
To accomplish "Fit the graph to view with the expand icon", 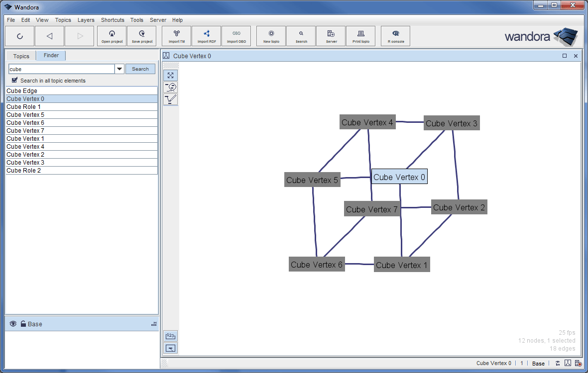I will tap(170, 75).
